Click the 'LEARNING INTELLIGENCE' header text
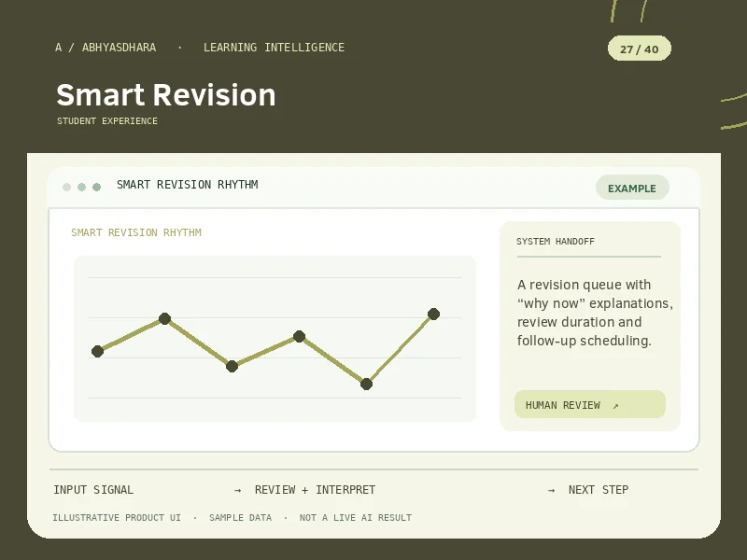747x560 pixels. [274, 48]
